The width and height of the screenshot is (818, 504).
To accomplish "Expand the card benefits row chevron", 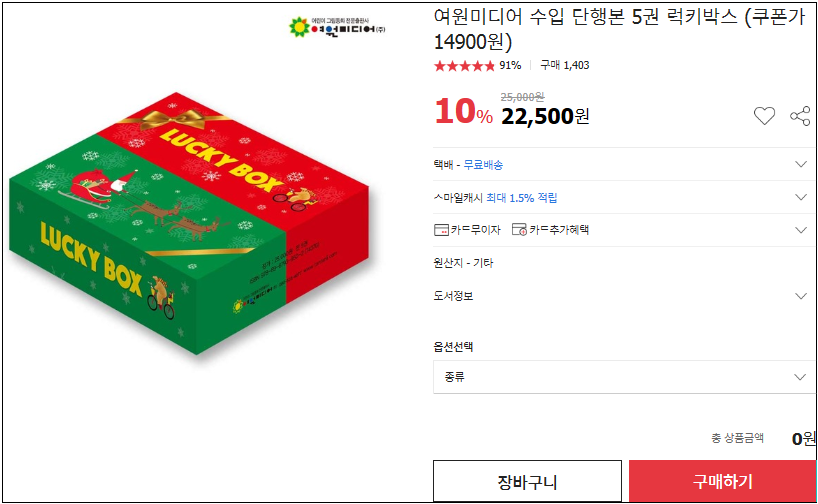I will pos(801,230).
